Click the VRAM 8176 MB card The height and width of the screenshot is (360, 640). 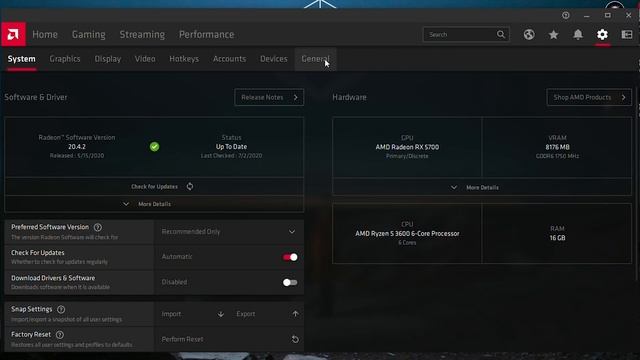tap(557, 147)
